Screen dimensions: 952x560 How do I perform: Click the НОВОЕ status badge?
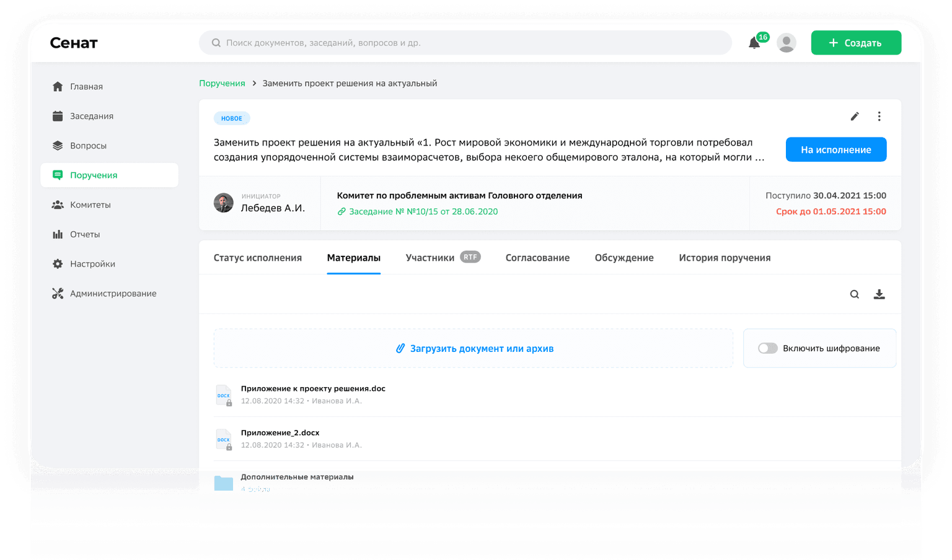point(232,118)
